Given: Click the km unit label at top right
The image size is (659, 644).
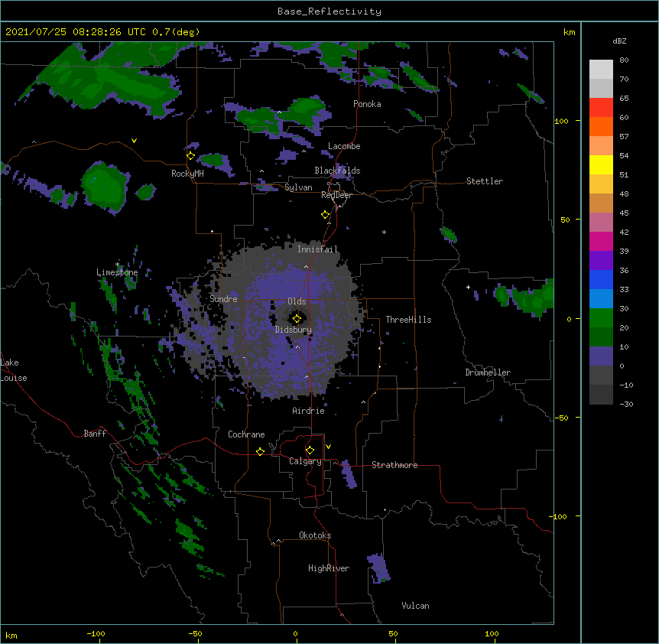Looking at the screenshot, I should click(x=569, y=32).
